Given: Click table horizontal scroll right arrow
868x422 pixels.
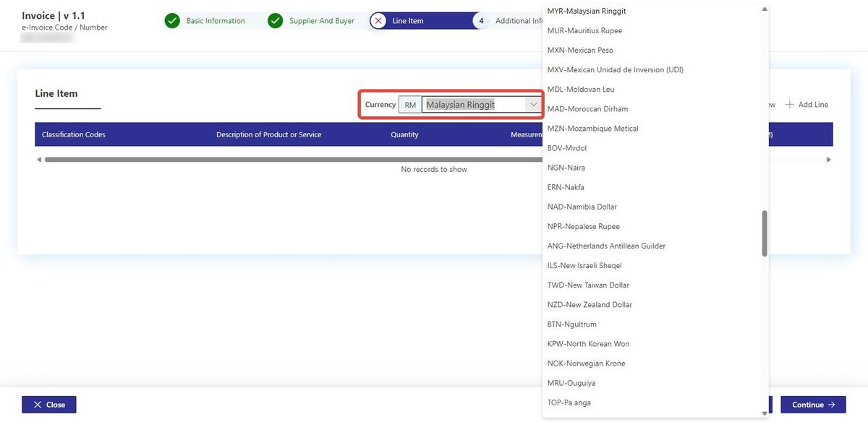Looking at the screenshot, I should click(x=829, y=160).
